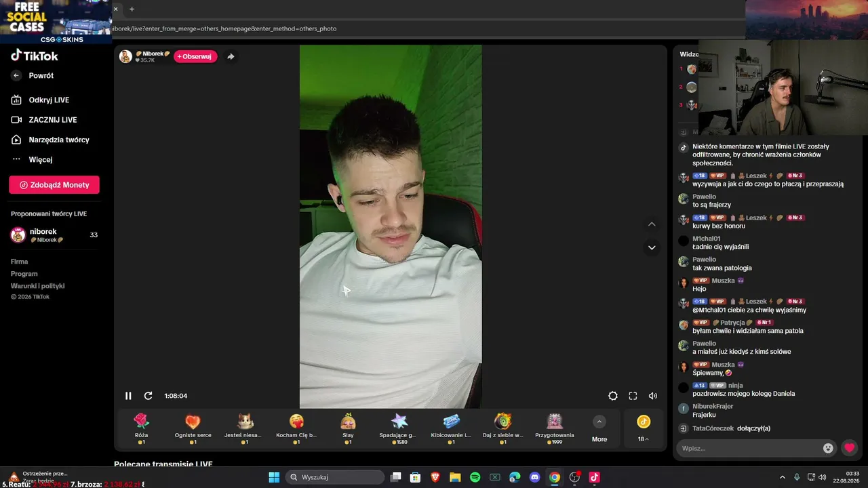Click chat user Patrycja
This screenshot has height=488, width=868.
[732, 323]
